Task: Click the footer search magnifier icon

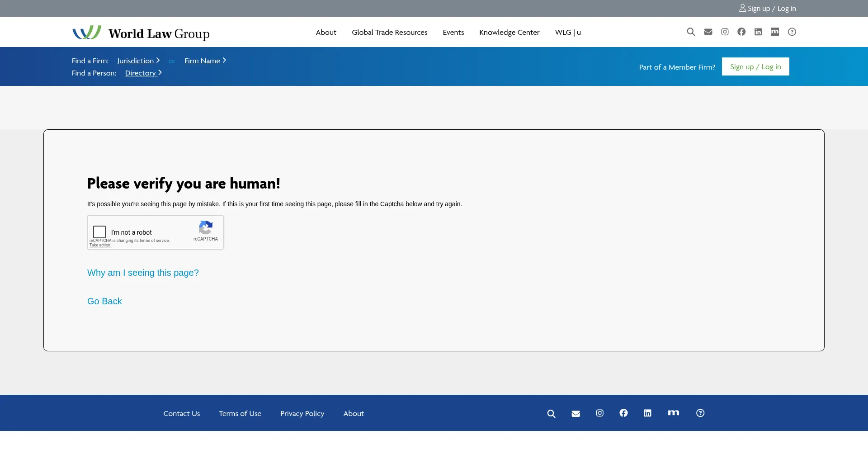Action: [x=551, y=414]
